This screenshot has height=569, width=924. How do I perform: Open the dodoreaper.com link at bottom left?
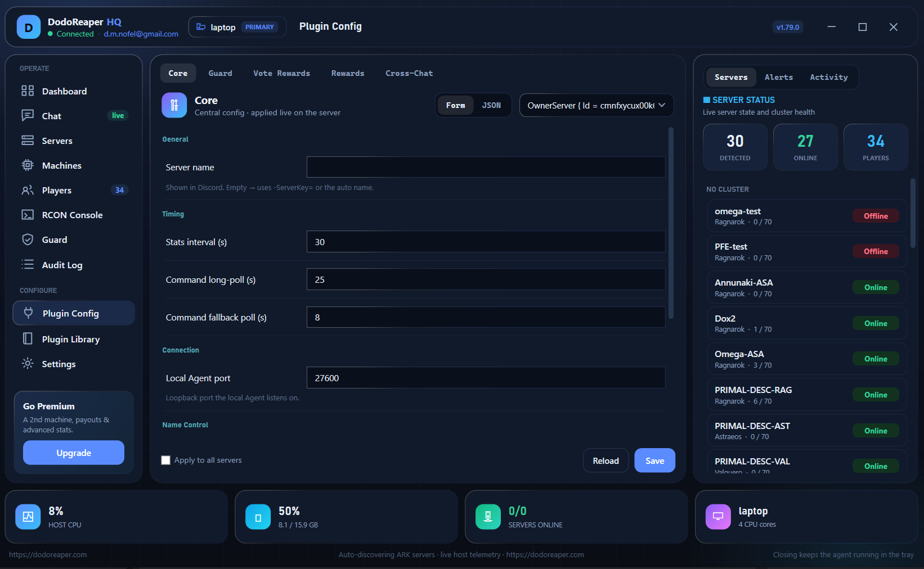tap(48, 554)
